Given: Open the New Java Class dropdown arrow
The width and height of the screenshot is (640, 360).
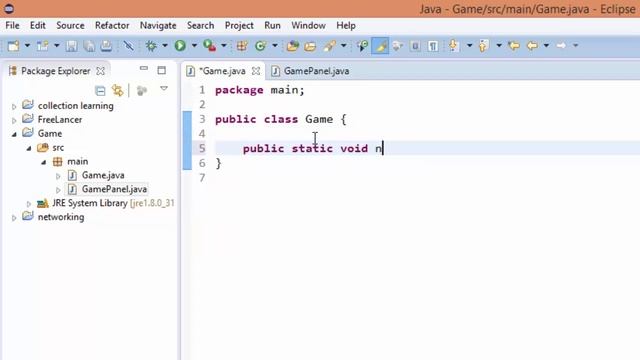Looking at the screenshot, I should [275, 46].
